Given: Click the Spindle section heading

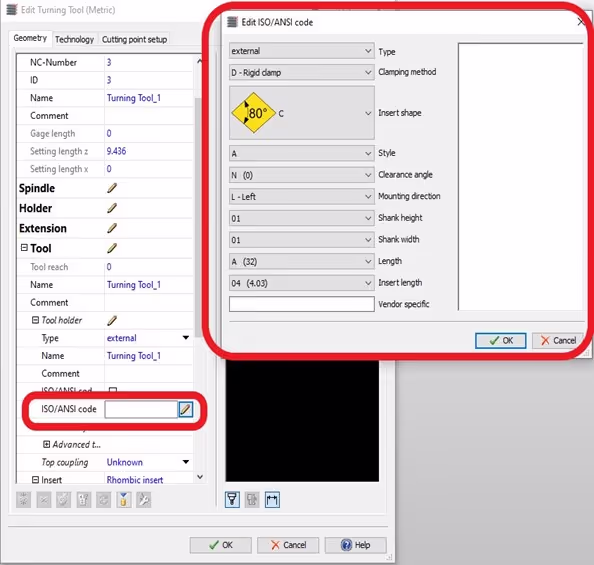Looking at the screenshot, I should 37,188.
